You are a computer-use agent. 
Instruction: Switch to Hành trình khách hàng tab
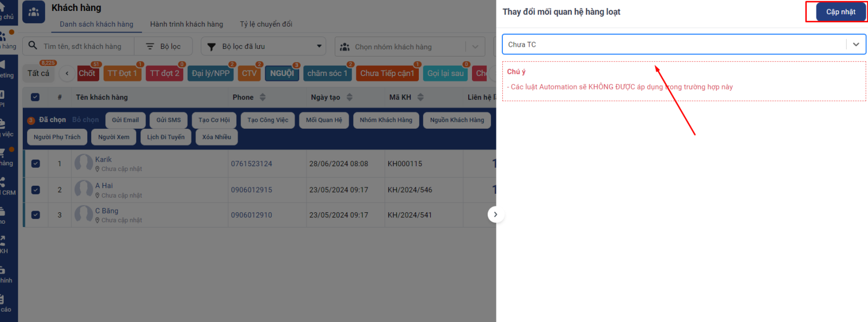186,24
